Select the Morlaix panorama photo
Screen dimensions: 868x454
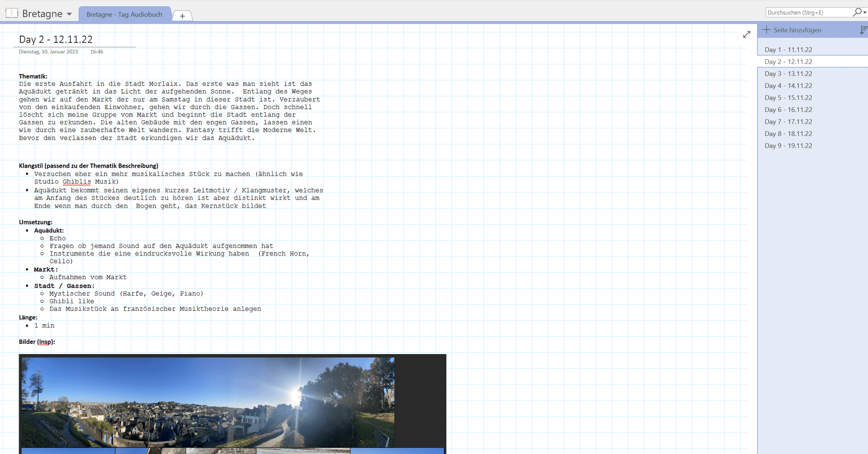point(208,402)
